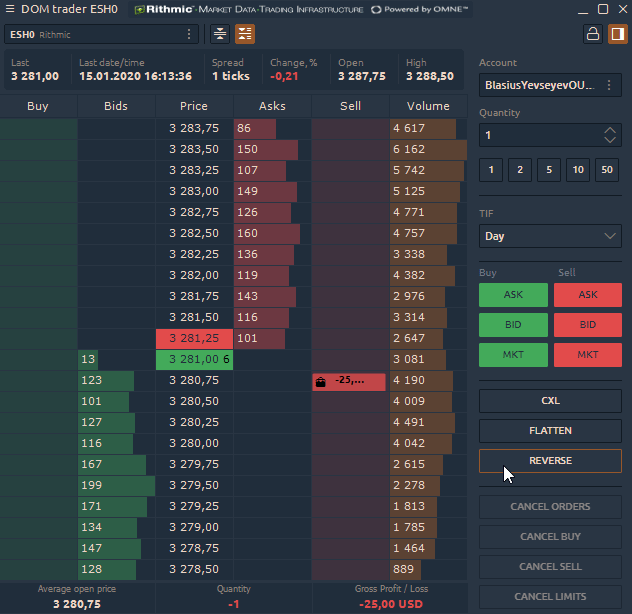Click the Sell column cell at 3 282,00

[350, 275]
